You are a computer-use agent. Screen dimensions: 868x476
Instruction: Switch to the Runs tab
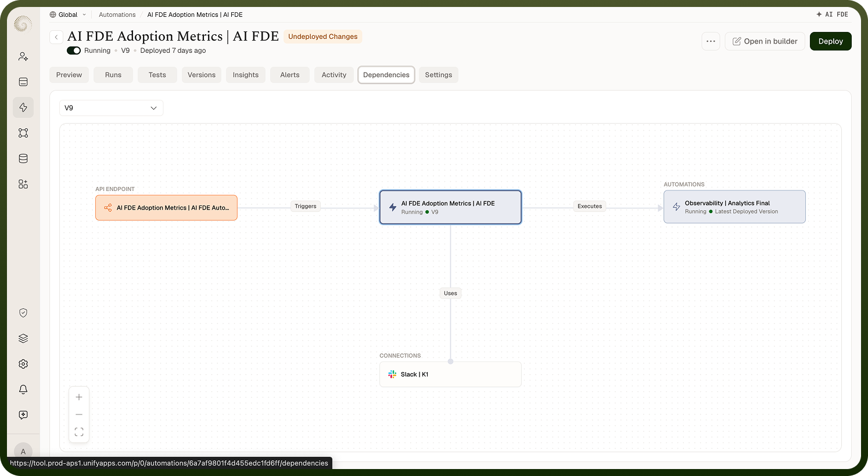point(113,75)
